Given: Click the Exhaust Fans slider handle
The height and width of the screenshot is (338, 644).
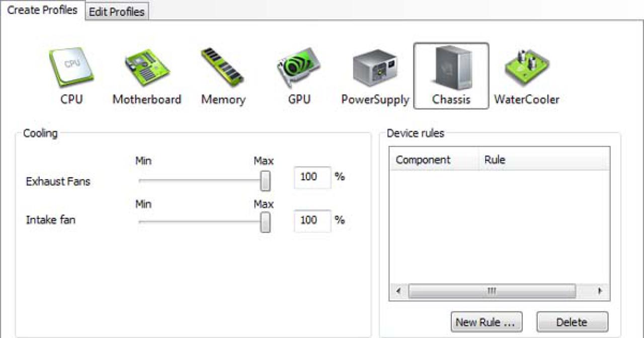Looking at the screenshot, I should [x=265, y=181].
